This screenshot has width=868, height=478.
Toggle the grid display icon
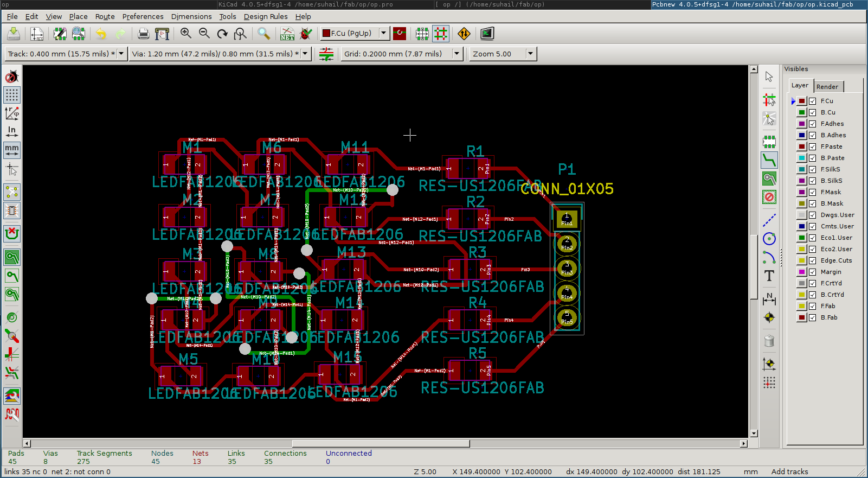(12, 95)
